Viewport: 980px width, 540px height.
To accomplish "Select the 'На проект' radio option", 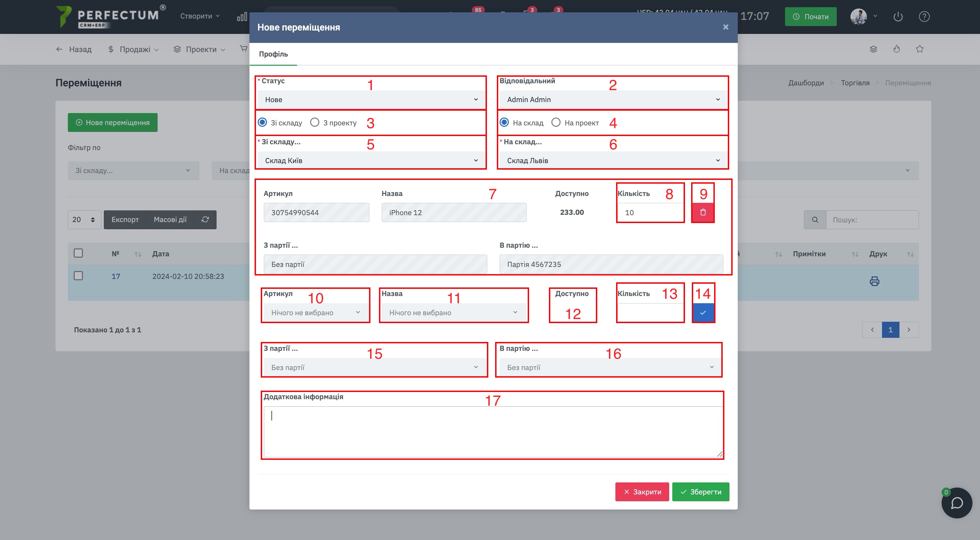I will (575, 122).
